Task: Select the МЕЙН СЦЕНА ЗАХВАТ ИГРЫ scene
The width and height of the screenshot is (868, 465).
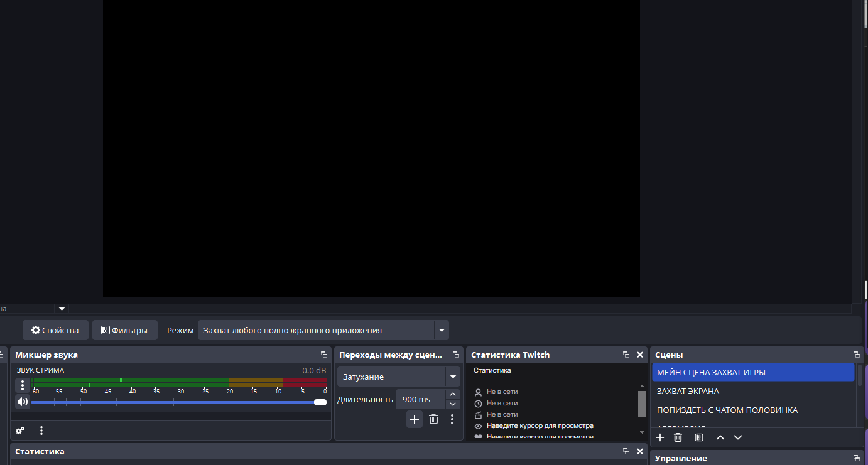Action: tap(753, 373)
